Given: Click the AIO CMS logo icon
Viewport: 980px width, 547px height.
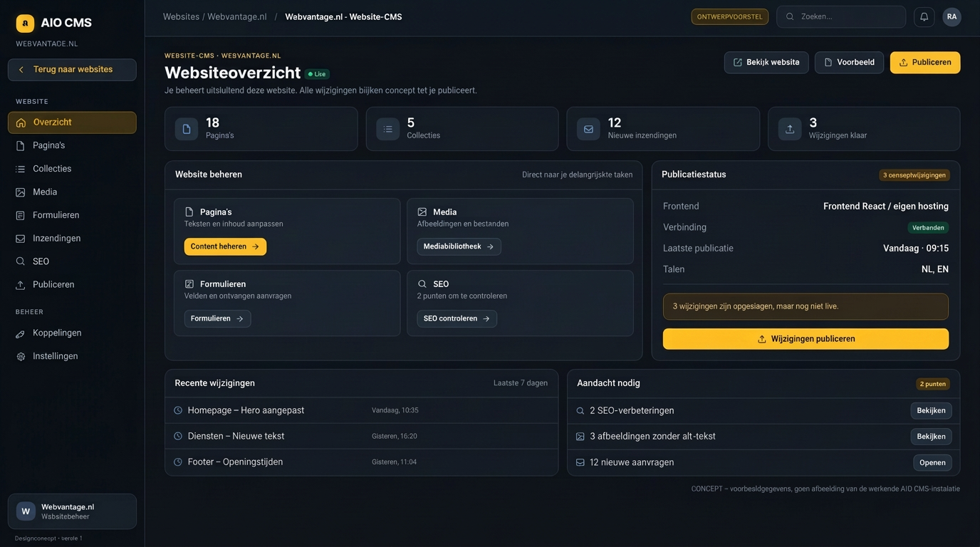Looking at the screenshot, I should pos(25,24).
